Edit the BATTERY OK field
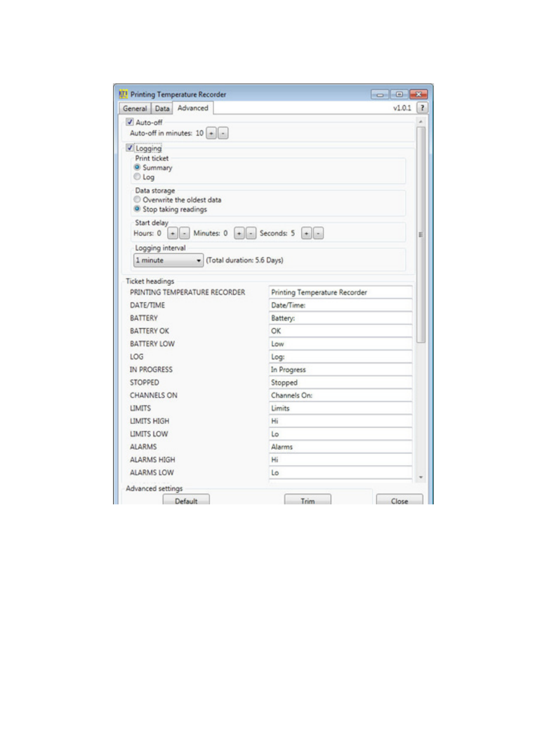This screenshot has width=533, height=756. (341, 330)
